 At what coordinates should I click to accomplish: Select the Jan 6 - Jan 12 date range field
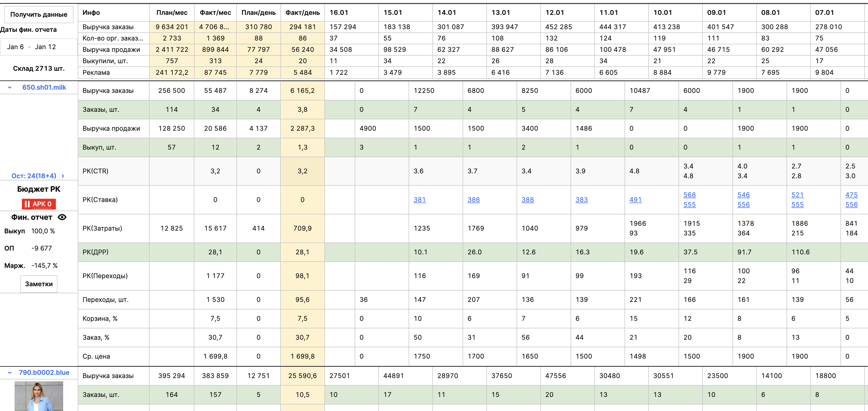[39, 47]
